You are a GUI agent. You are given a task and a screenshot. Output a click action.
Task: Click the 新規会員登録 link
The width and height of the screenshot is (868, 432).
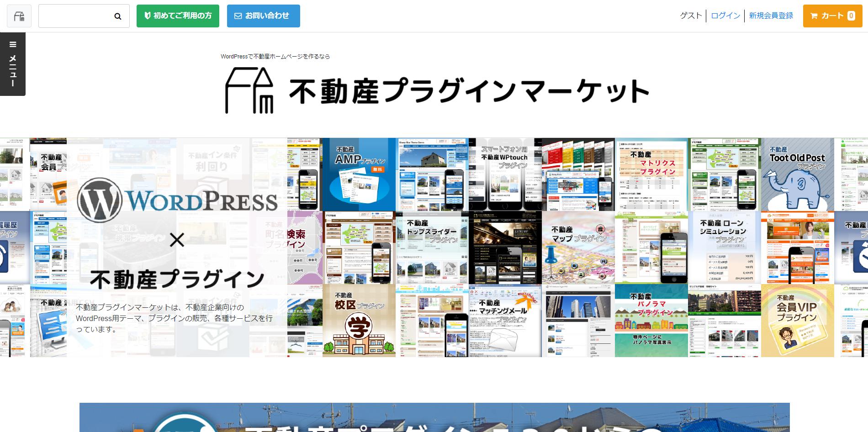pyautogui.click(x=771, y=16)
